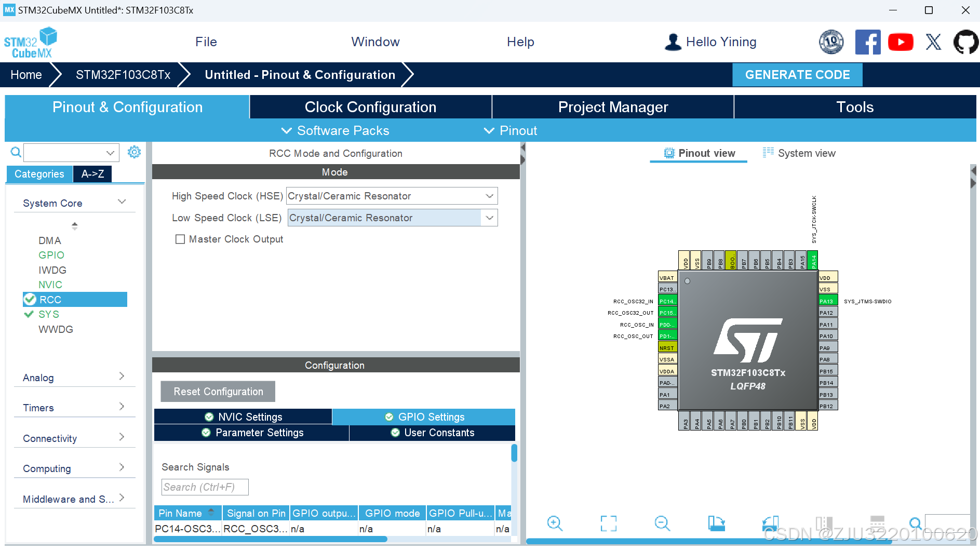The height and width of the screenshot is (551, 980).
Task: Open the GitHub link icon
Action: [966, 42]
